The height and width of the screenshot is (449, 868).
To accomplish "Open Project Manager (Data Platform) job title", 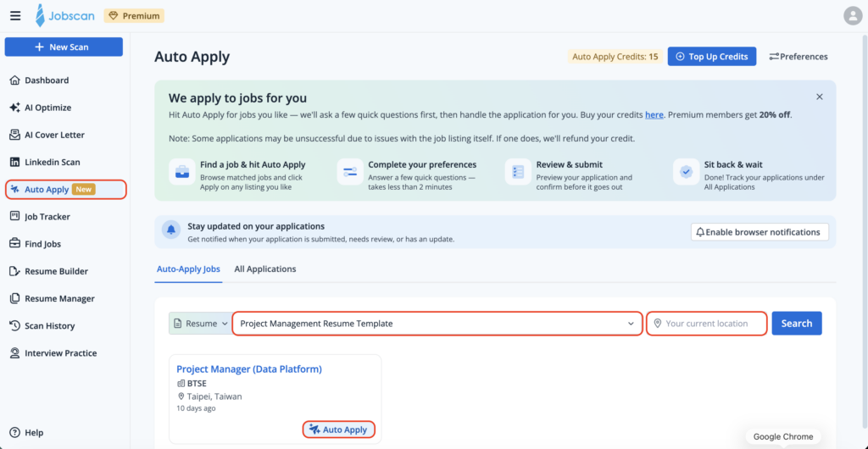I will 249,369.
